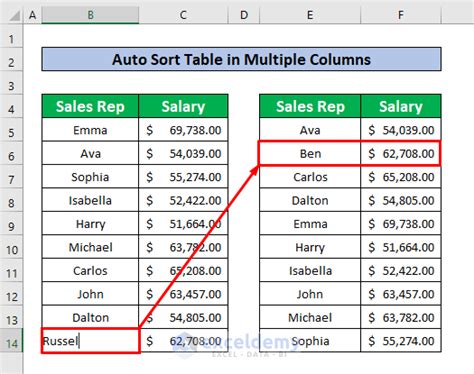Select cell 'Sophia' in column B

point(90,177)
